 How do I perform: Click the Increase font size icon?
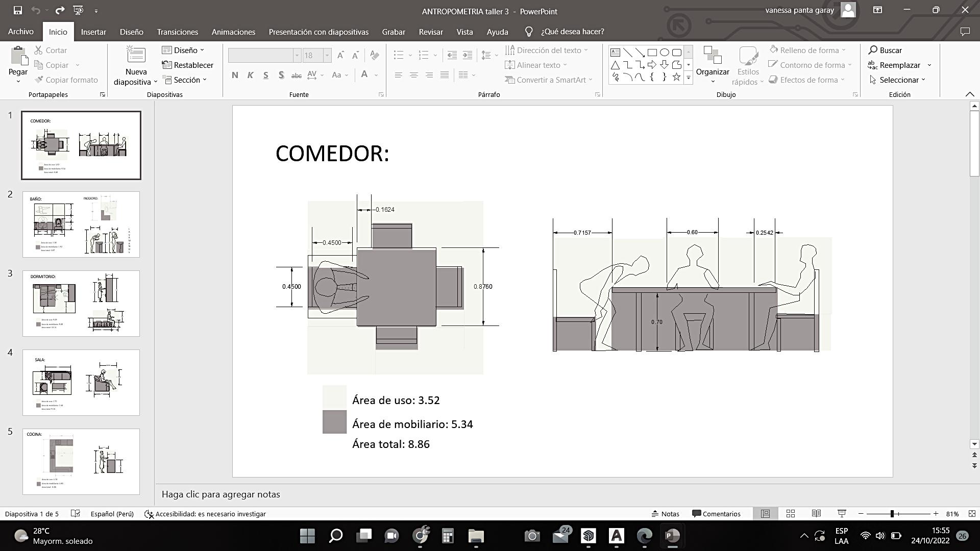pyautogui.click(x=340, y=55)
